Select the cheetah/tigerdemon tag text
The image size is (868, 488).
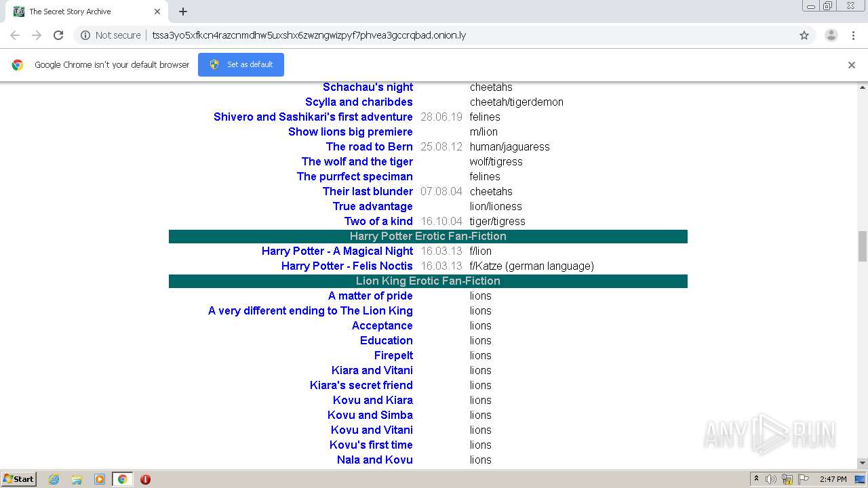(517, 102)
